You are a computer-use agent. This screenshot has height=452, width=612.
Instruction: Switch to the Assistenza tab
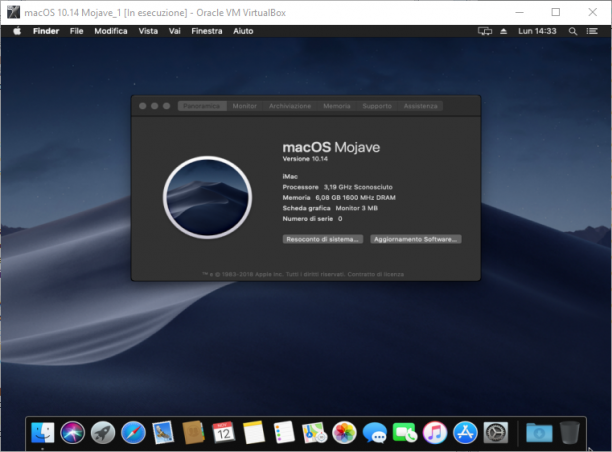[x=420, y=106]
